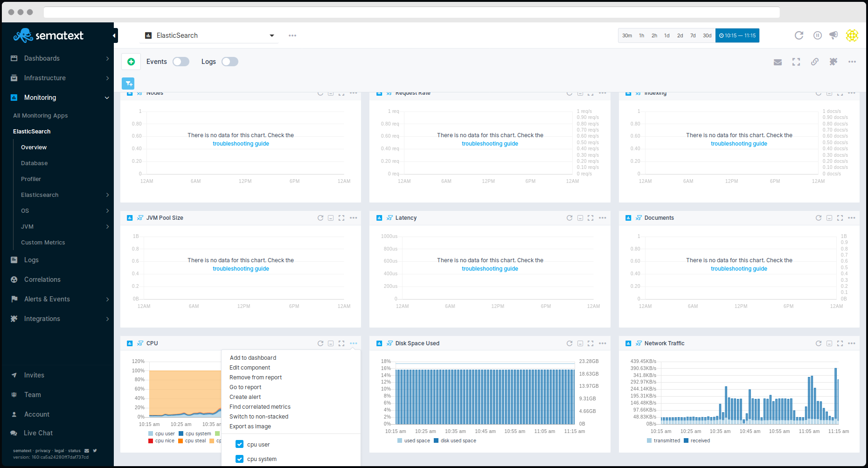
Task: Refresh the JVM Pool Size chart
Action: [320, 218]
